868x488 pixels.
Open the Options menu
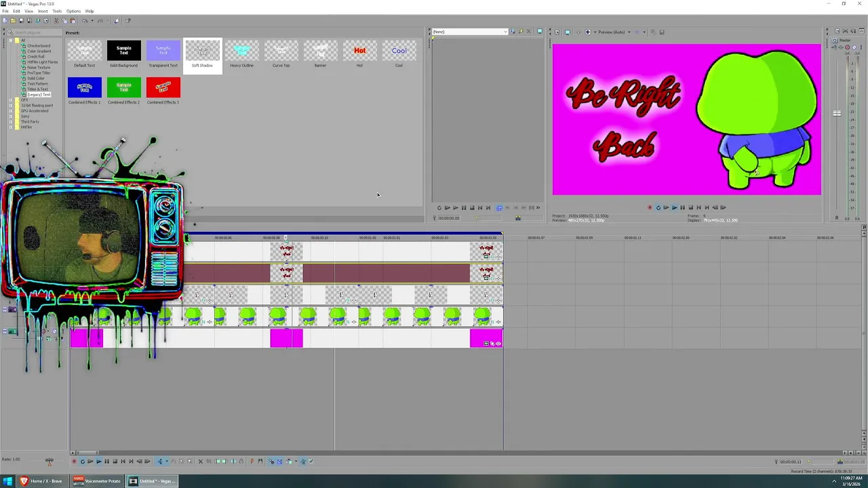(x=73, y=11)
